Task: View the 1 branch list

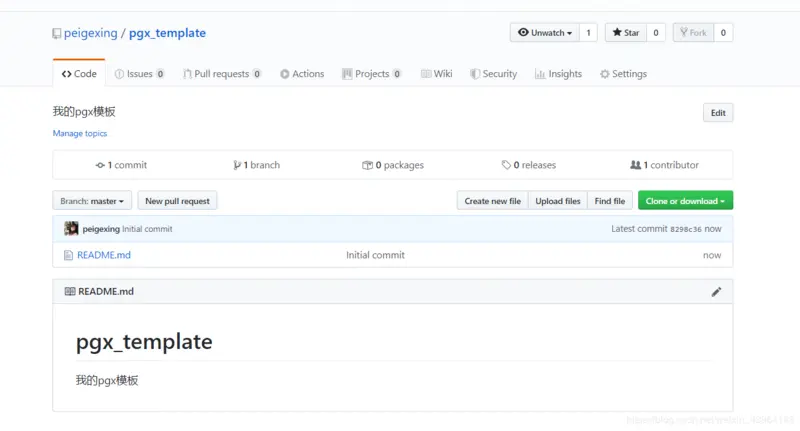Action: click(257, 165)
